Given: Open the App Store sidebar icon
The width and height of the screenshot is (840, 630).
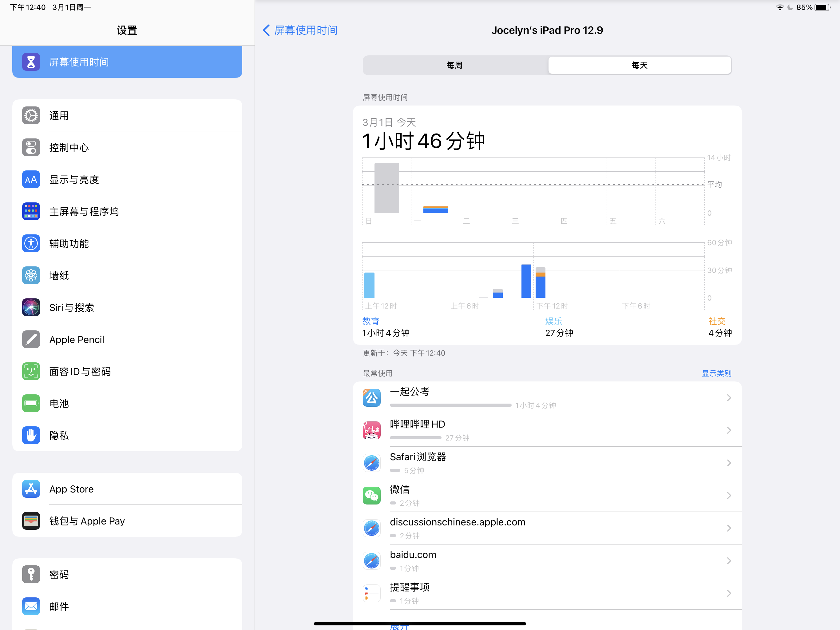Looking at the screenshot, I should point(31,489).
